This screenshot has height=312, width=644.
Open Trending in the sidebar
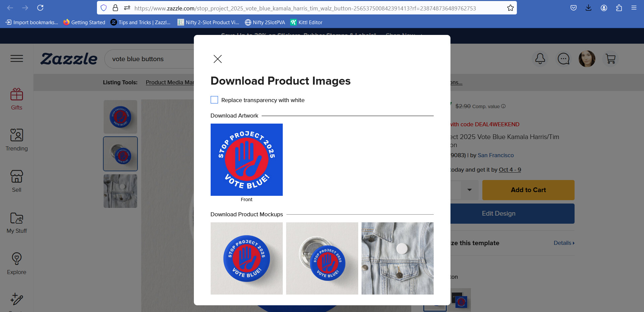[x=17, y=140]
